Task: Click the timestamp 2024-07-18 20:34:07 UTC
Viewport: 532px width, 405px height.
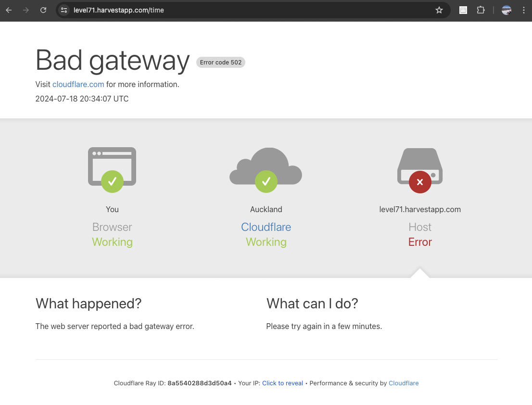Action: 82,99
